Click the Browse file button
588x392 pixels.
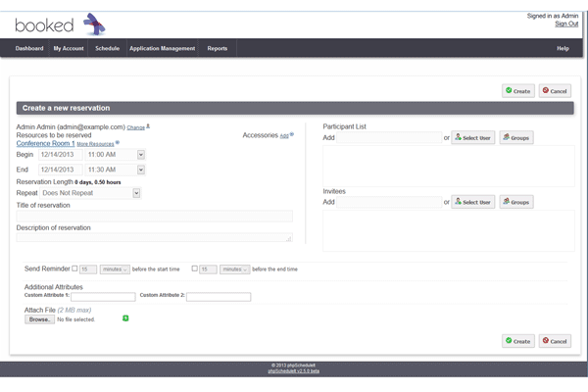coord(39,319)
